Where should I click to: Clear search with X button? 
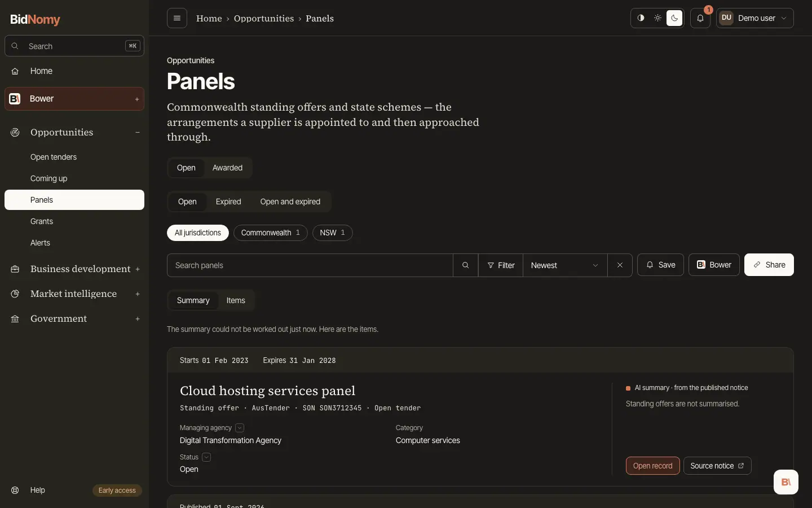click(620, 265)
